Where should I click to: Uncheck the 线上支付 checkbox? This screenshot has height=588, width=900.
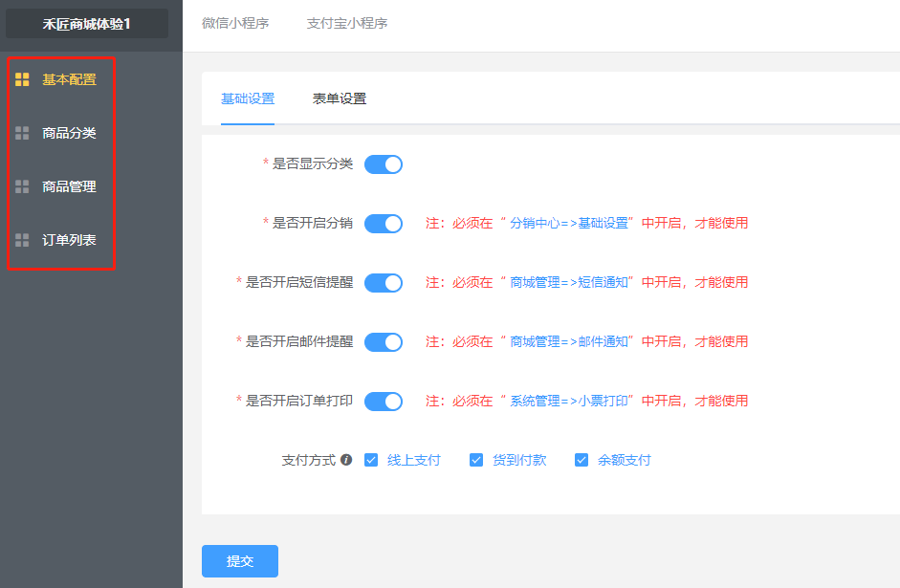click(372, 460)
